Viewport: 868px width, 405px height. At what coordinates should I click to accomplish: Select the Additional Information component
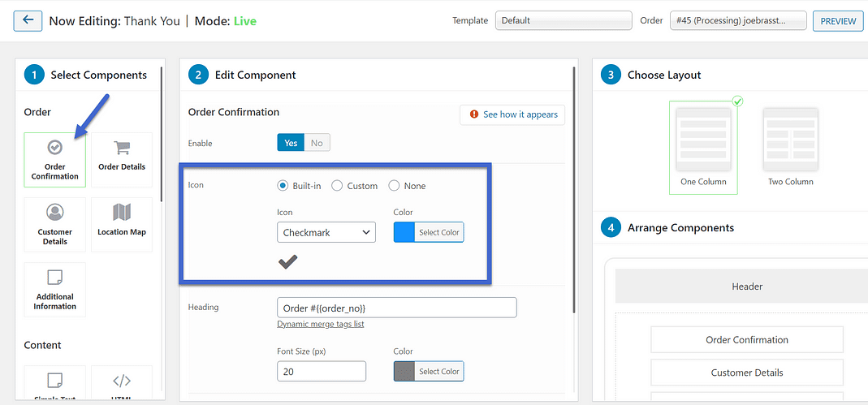coord(54,290)
